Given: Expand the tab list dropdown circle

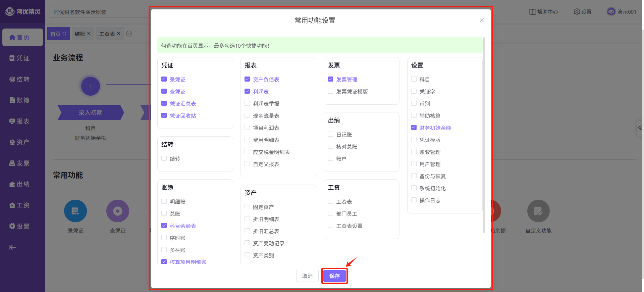Looking at the screenshot, I should click(x=129, y=34).
